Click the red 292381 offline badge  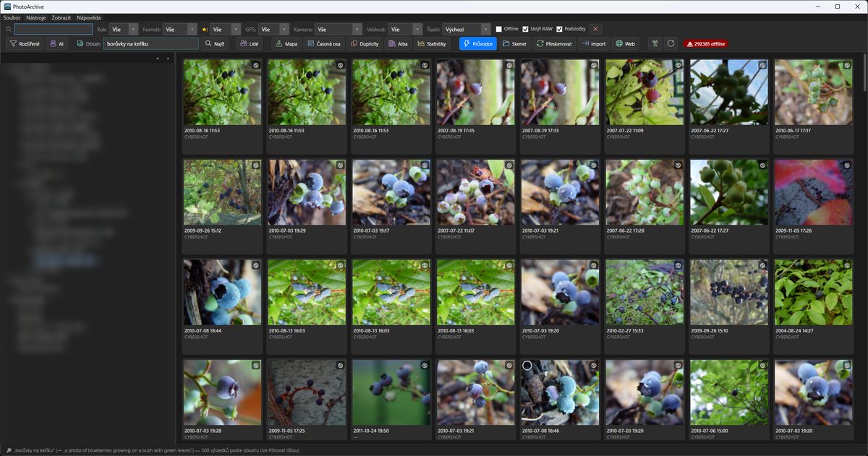(705, 43)
